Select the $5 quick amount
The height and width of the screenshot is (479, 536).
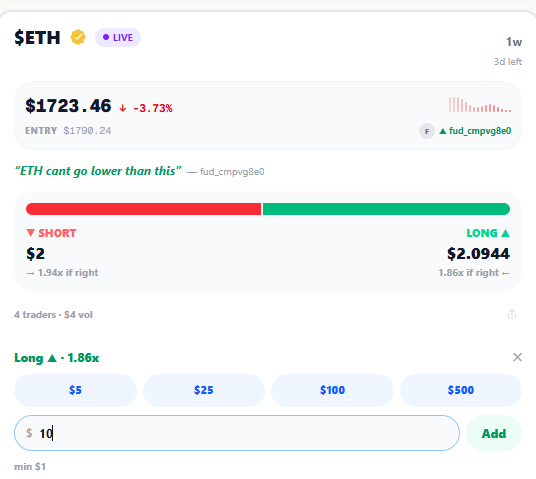click(x=75, y=390)
